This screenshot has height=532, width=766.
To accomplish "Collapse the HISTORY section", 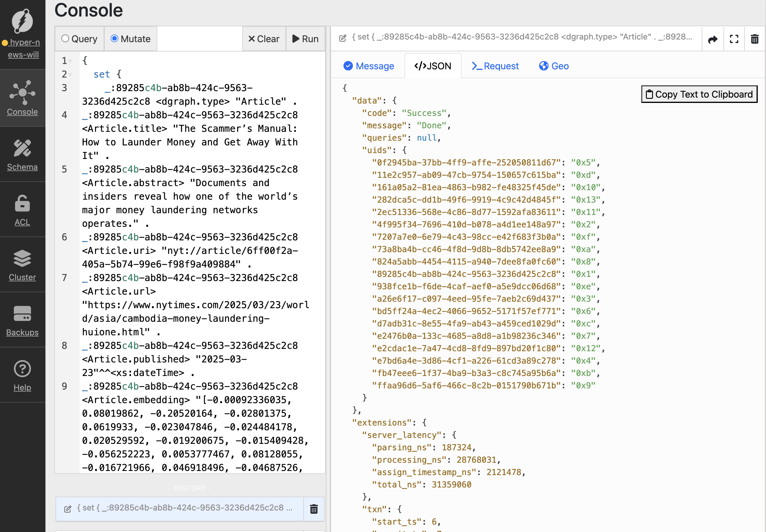I will [x=189, y=488].
